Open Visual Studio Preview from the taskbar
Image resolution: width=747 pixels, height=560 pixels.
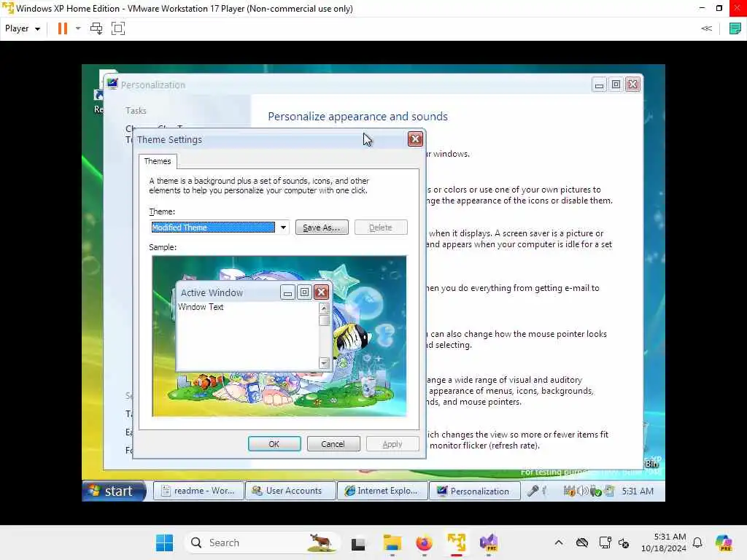(489, 542)
